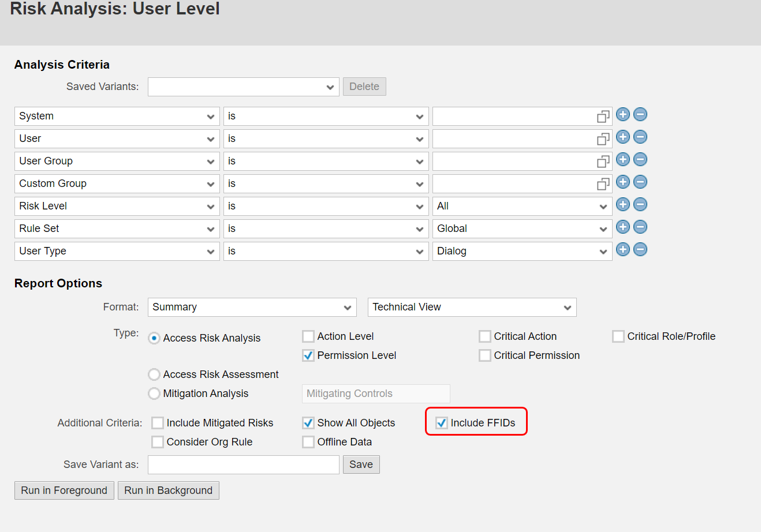
Task: Open value help for the Custom Group field
Action: (603, 183)
